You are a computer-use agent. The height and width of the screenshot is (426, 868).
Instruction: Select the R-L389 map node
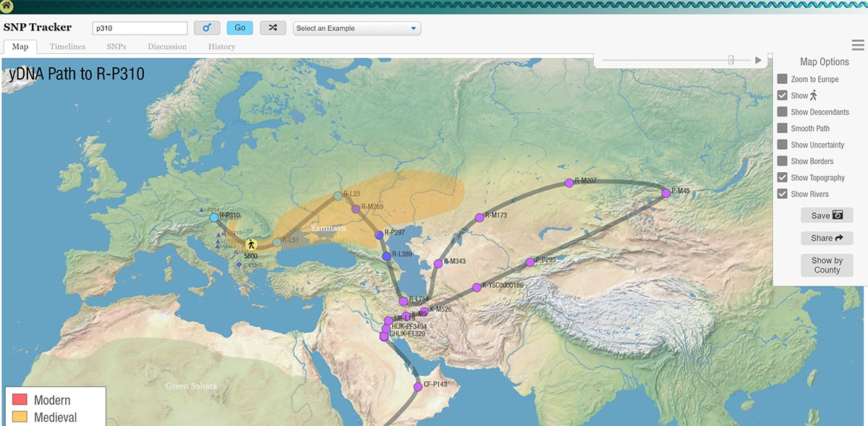coord(387,257)
